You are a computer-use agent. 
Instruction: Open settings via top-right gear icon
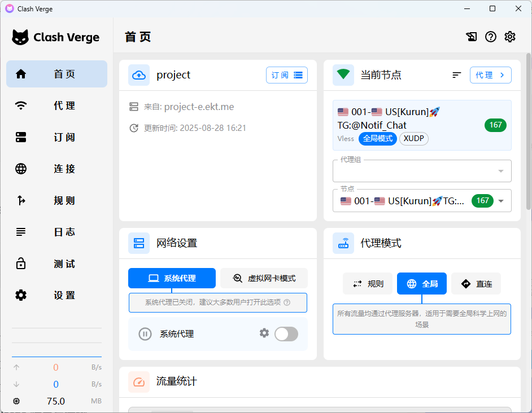tap(510, 37)
